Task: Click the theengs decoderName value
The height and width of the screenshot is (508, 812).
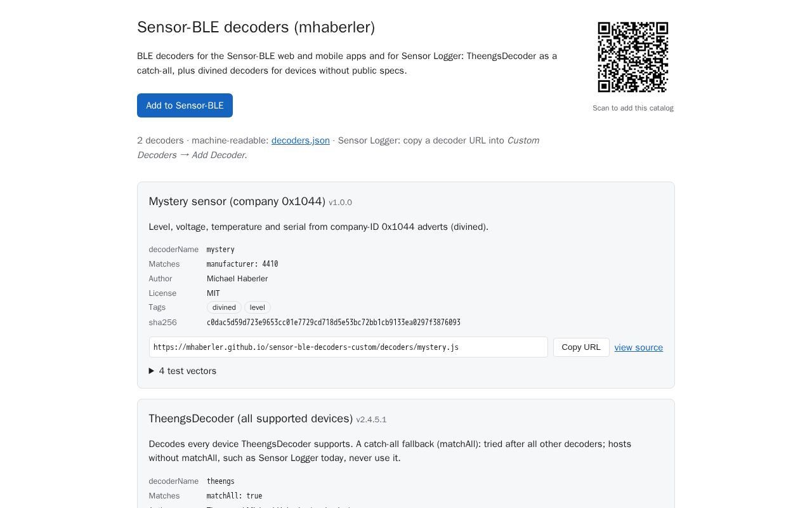Action: point(221,481)
